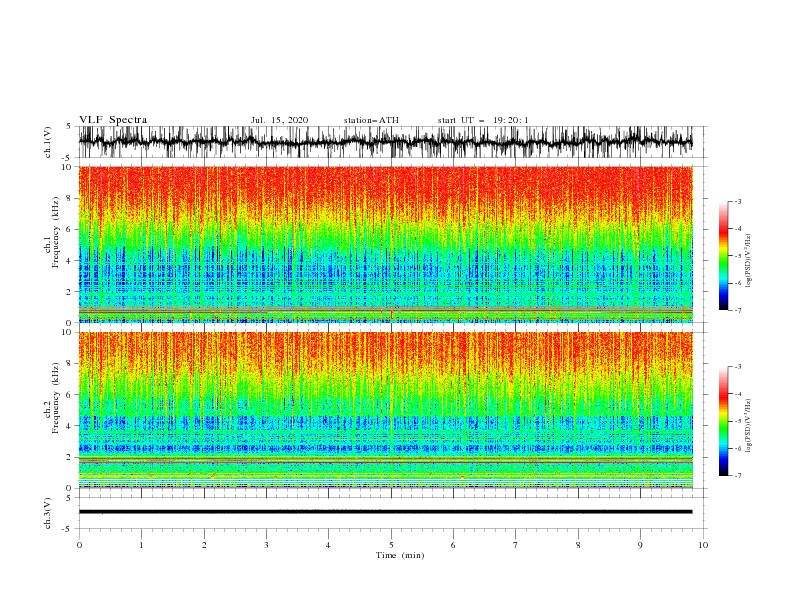Click the "station=ATH" header label
This screenshot has height=612, width=792.
point(371,120)
